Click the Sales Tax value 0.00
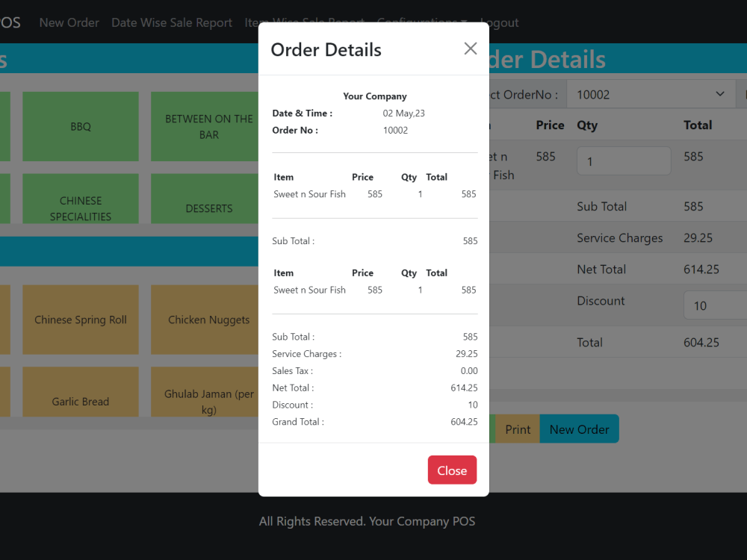The height and width of the screenshot is (560, 747). 469,371
